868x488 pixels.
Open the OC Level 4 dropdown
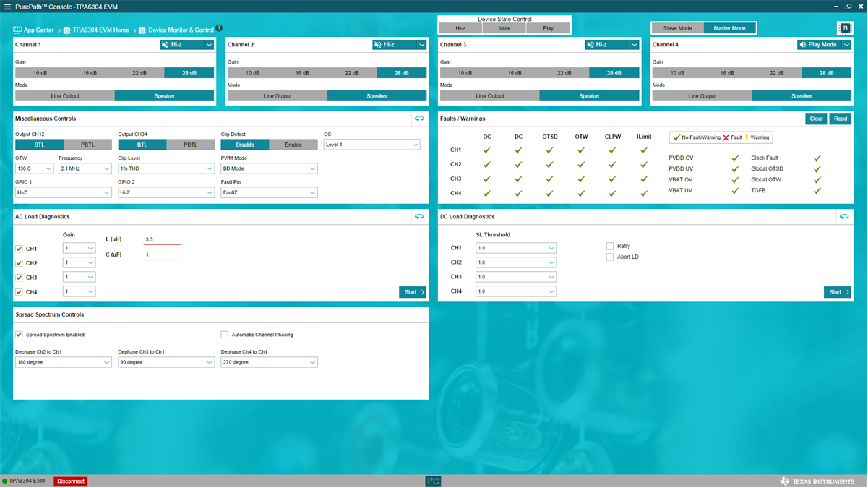[371, 145]
